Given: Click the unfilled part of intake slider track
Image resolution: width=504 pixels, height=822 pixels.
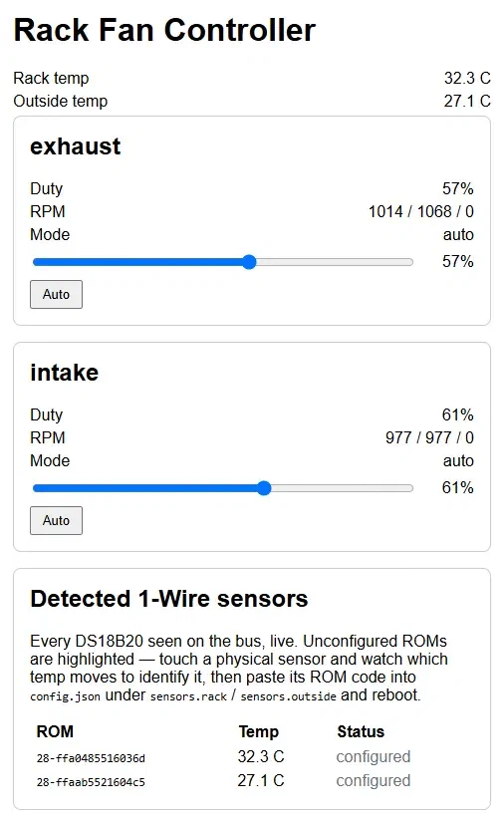Looking at the screenshot, I should coord(342,488).
